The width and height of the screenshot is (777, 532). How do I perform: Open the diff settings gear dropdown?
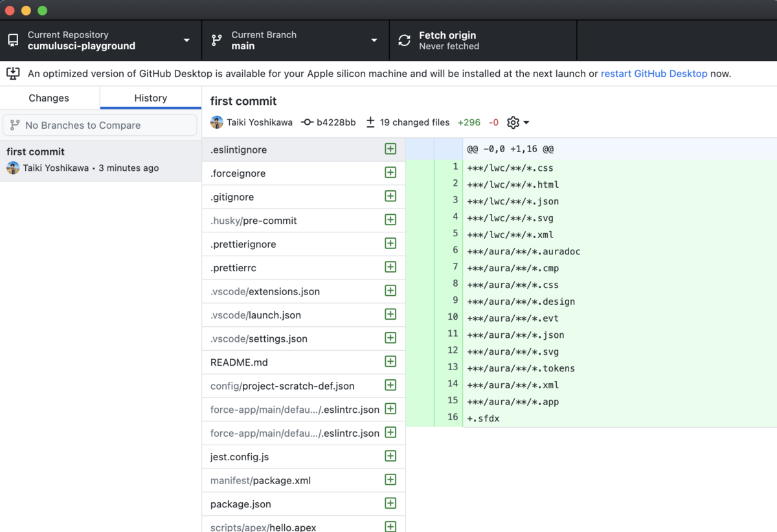pyautogui.click(x=517, y=122)
